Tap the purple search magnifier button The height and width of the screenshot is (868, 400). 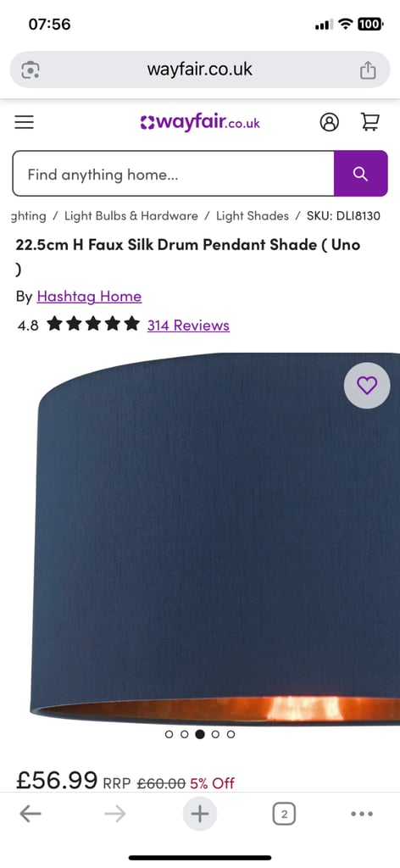(361, 174)
